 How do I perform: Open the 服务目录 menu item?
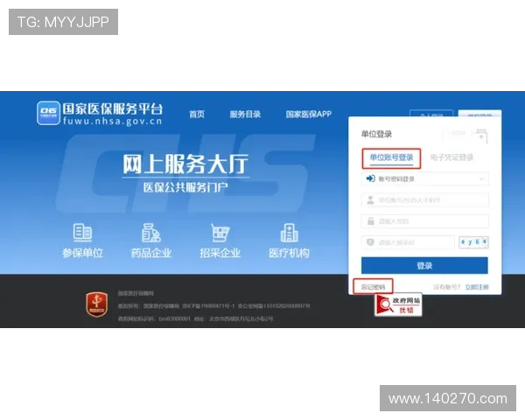(x=245, y=115)
